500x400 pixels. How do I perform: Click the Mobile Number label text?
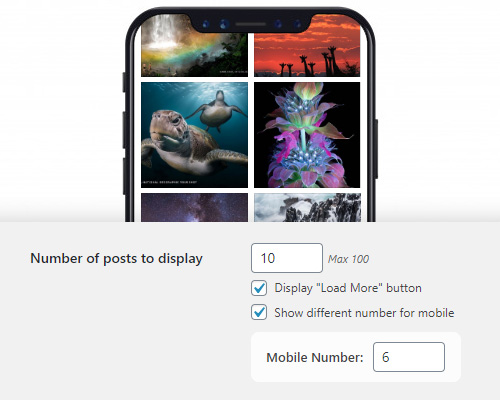pyautogui.click(x=315, y=357)
